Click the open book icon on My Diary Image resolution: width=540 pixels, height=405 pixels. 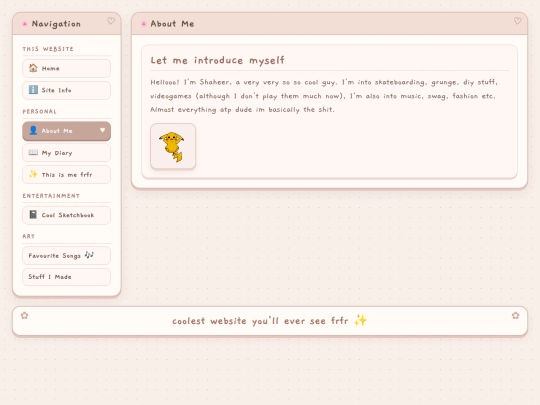(33, 152)
